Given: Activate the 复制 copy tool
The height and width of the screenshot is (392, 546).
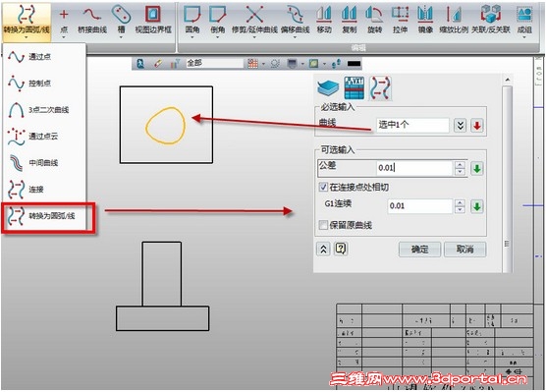Looking at the screenshot, I should (x=350, y=20).
